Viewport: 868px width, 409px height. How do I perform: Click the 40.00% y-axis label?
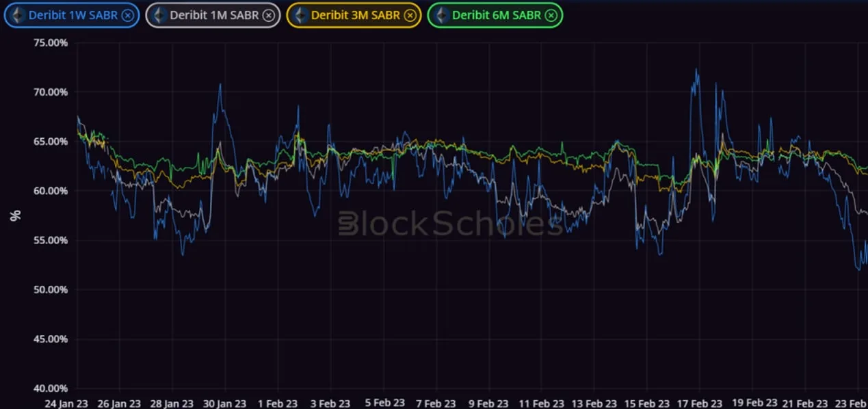(x=51, y=388)
